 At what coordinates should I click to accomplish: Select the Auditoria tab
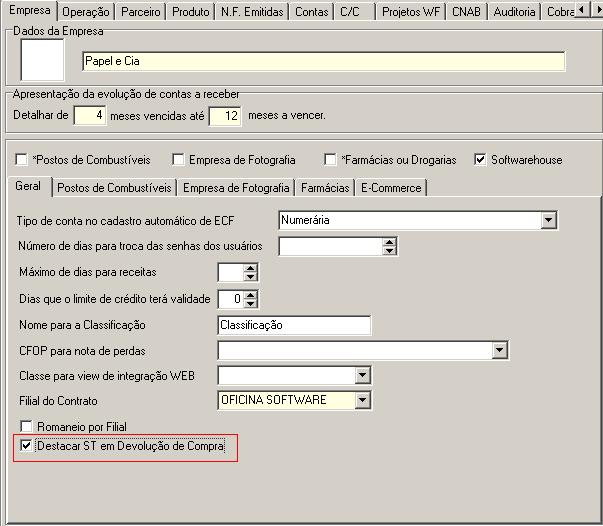pyautogui.click(x=514, y=12)
